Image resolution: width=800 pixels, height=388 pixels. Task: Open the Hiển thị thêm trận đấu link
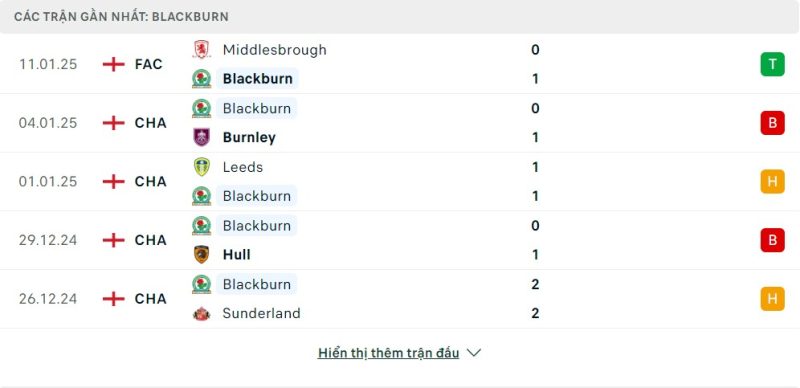click(388, 353)
